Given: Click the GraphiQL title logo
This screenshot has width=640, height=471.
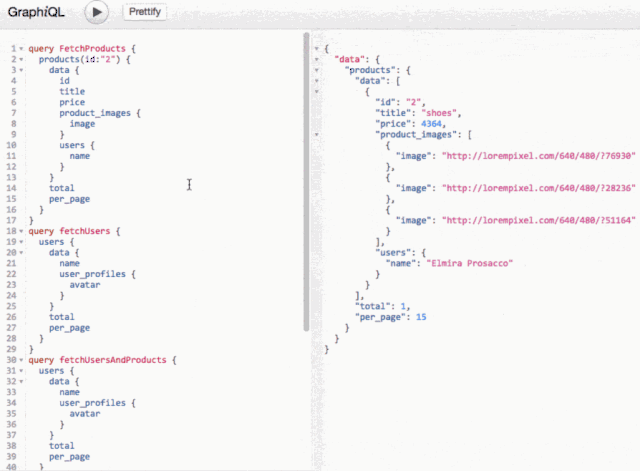Looking at the screenshot, I should pyautogui.click(x=36, y=12).
